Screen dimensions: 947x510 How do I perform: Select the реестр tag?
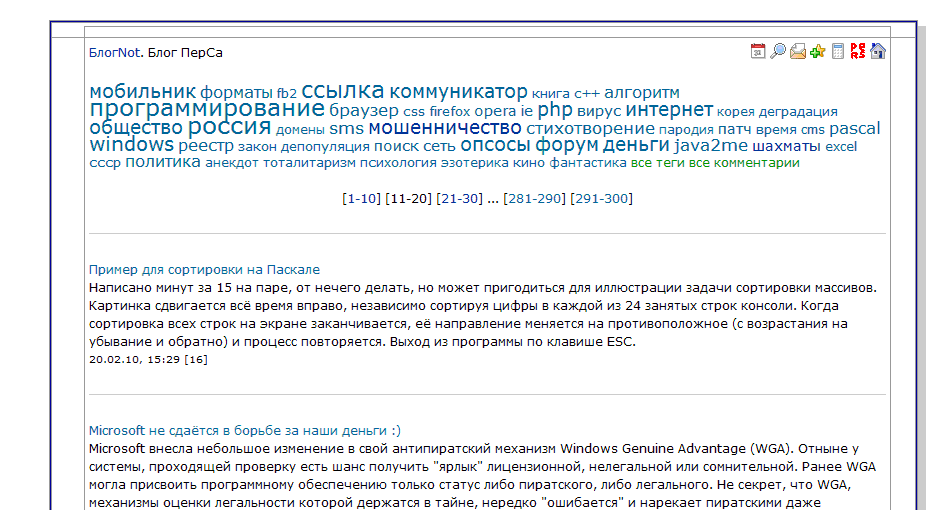tap(206, 146)
